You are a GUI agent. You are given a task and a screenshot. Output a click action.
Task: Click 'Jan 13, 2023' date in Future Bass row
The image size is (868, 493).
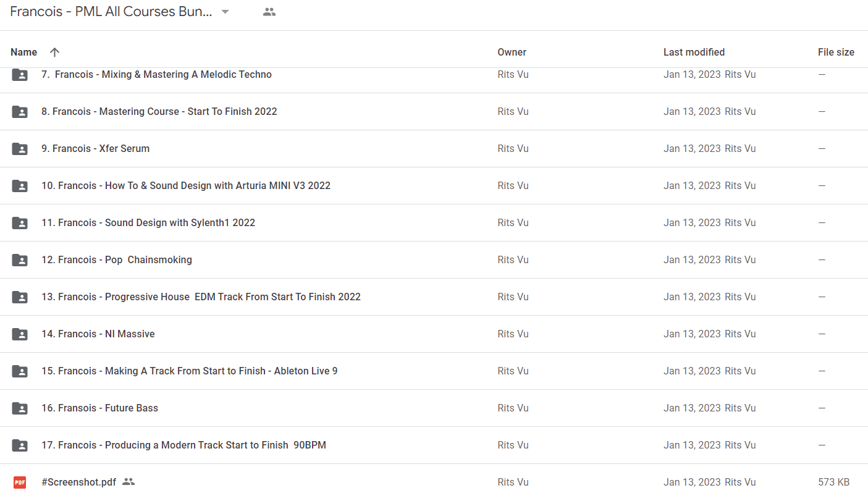click(x=692, y=408)
